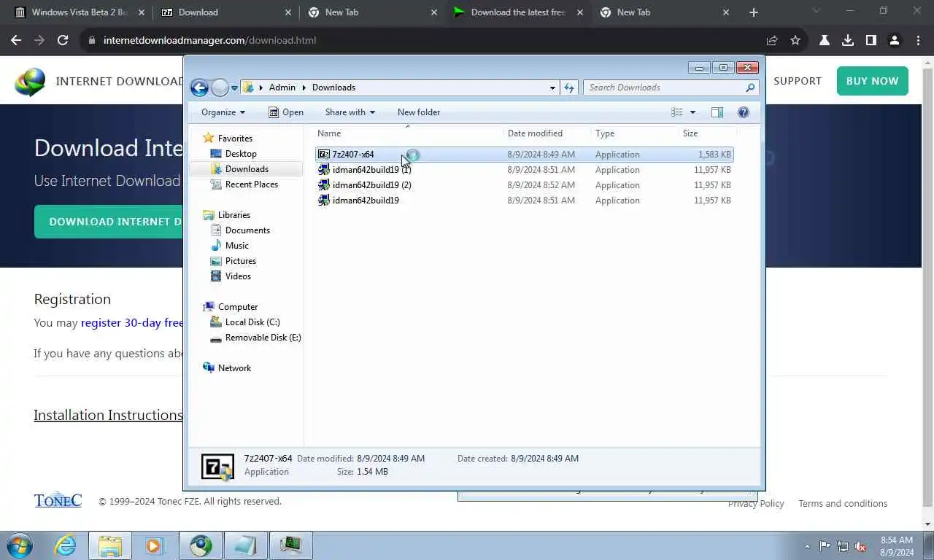Select Libraries in the navigation pane
934x560 pixels.
coord(233,215)
